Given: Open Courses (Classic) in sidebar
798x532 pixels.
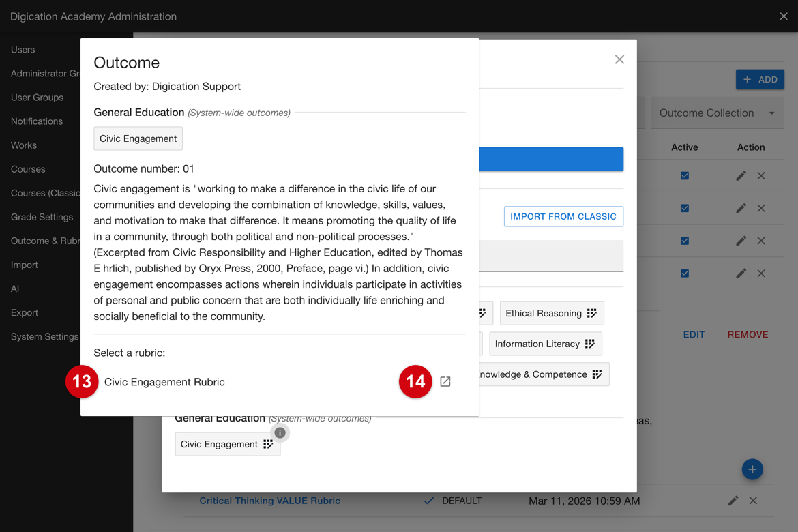Looking at the screenshot, I should click(45, 193).
